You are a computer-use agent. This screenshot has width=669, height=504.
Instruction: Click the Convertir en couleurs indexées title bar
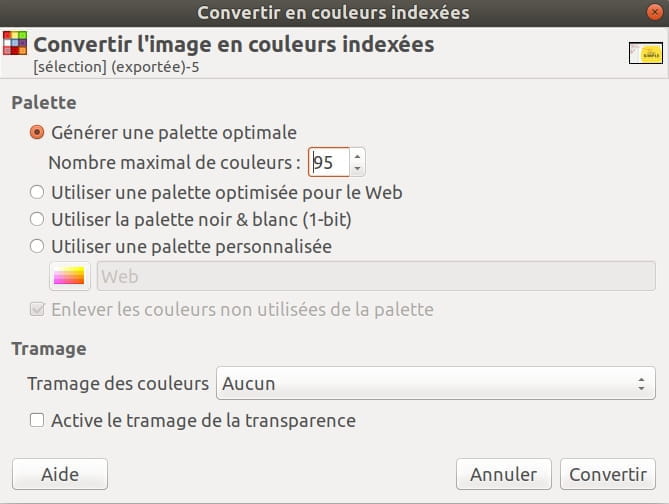pyautogui.click(x=333, y=13)
